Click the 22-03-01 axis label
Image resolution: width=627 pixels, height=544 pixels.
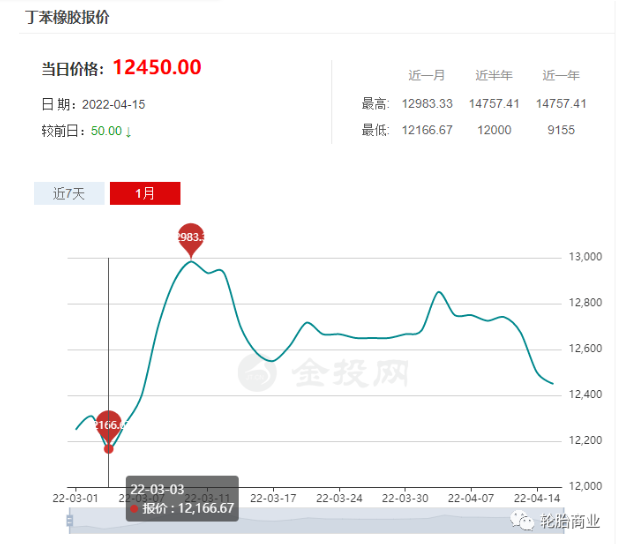pos(75,498)
